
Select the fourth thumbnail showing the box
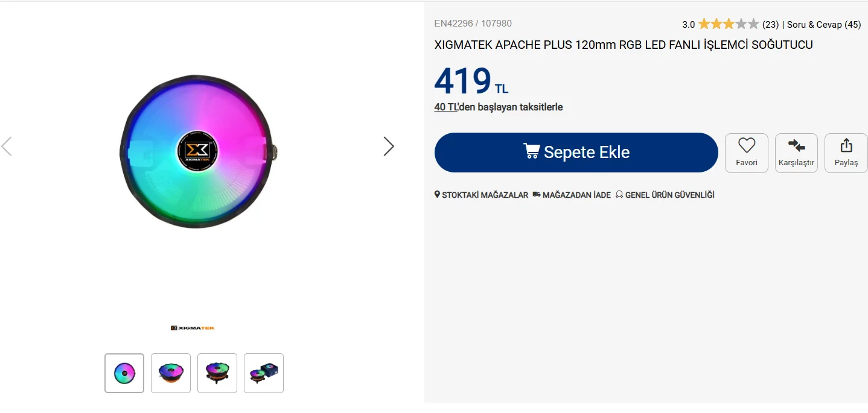[264, 373]
